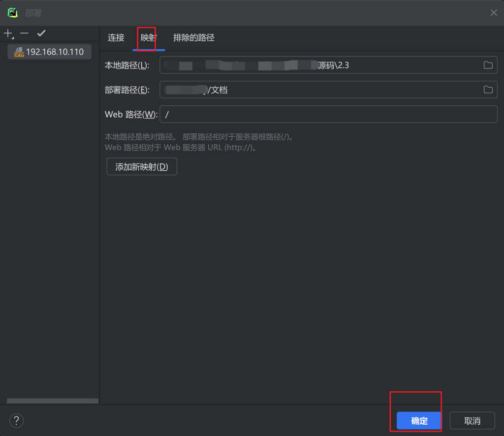
Task: Browse for local path using folder icon
Action: point(488,65)
